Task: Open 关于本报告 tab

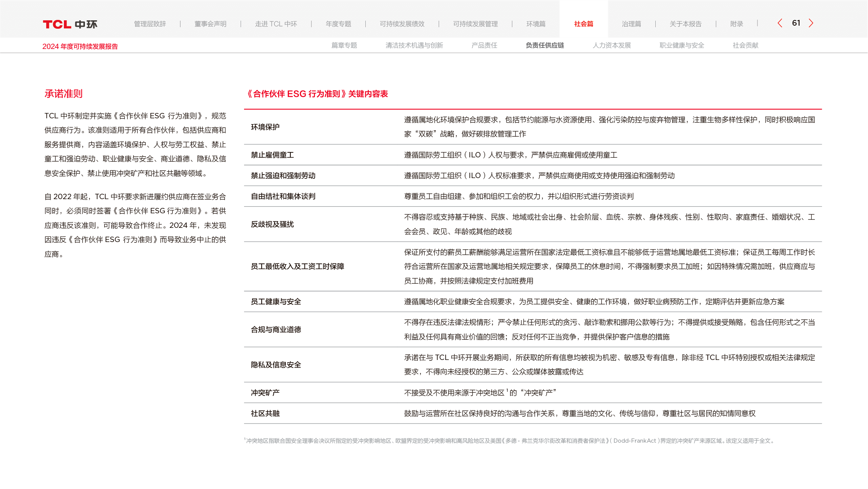Action: 685,24
